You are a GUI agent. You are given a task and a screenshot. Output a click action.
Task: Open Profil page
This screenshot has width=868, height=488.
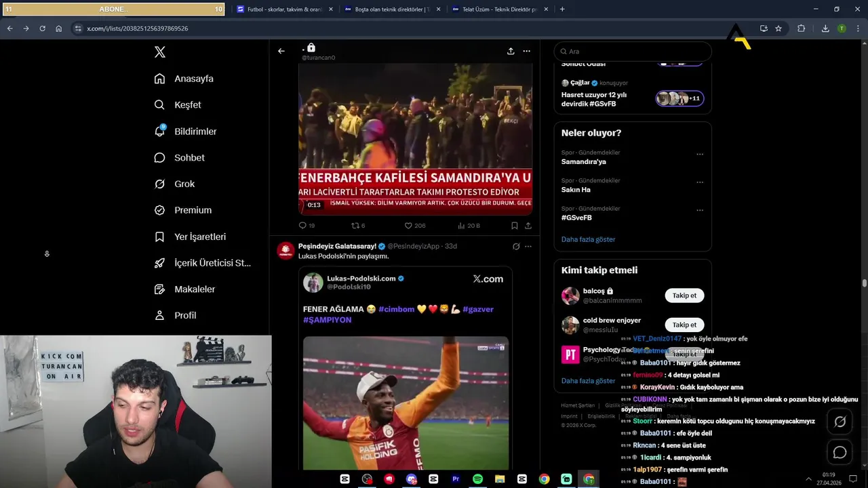(175, 315)
